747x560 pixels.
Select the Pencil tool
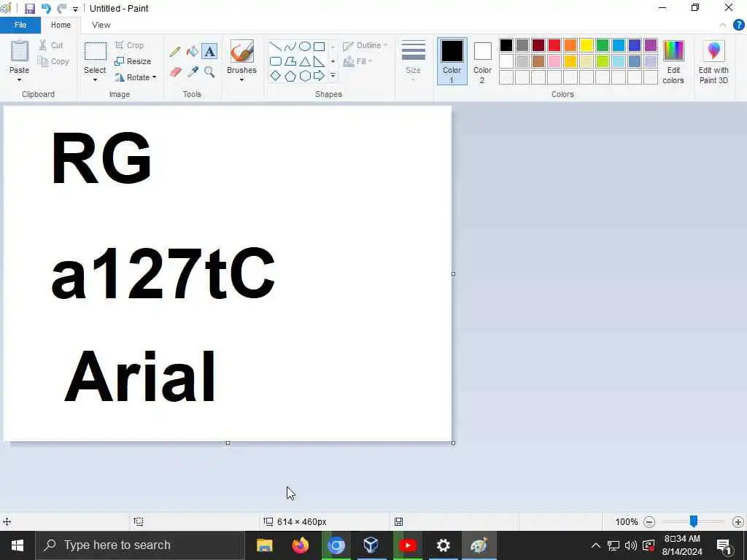[x=175, y=52]
